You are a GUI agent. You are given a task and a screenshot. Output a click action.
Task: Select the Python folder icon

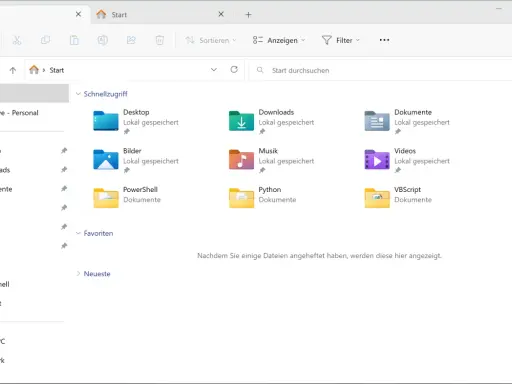click(241, 198)
